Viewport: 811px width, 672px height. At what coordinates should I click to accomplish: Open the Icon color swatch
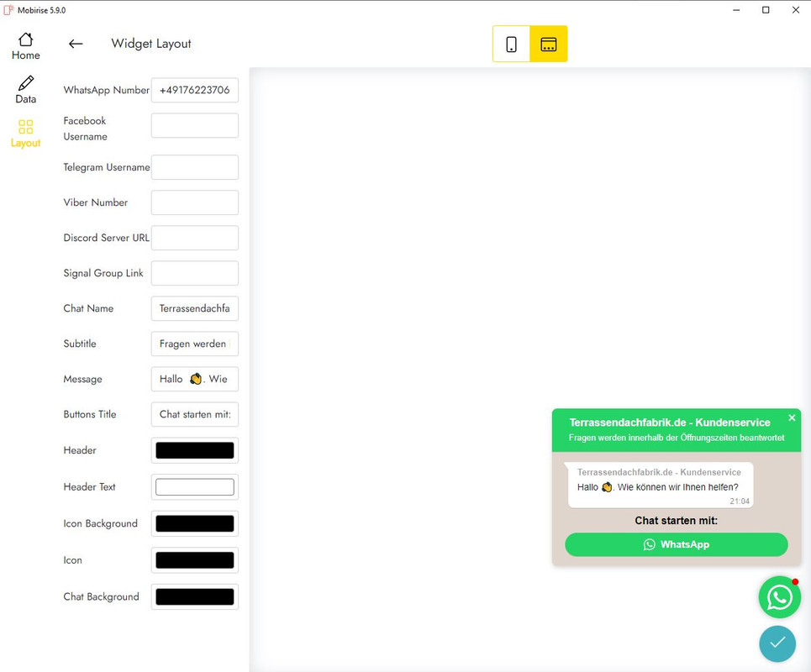pyautogui.click(x=194, y=559)
